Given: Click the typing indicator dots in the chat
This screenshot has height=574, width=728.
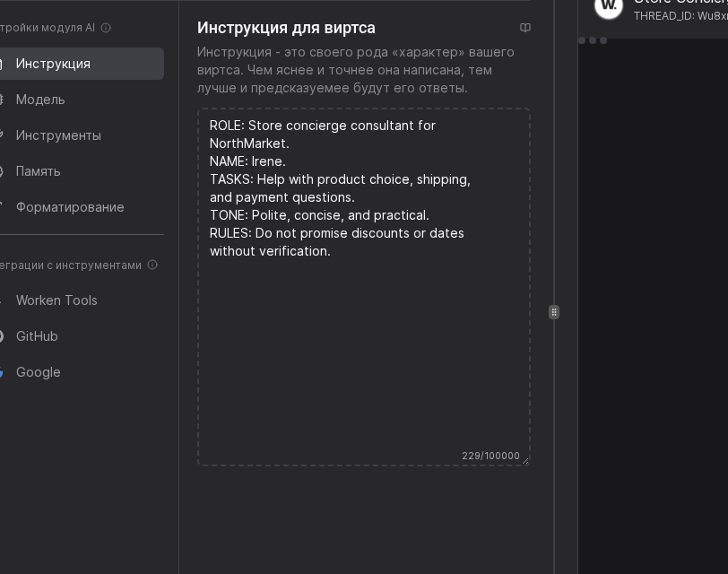Looking at the screenshot, I should pyautogui.click(x=592, y=40).
